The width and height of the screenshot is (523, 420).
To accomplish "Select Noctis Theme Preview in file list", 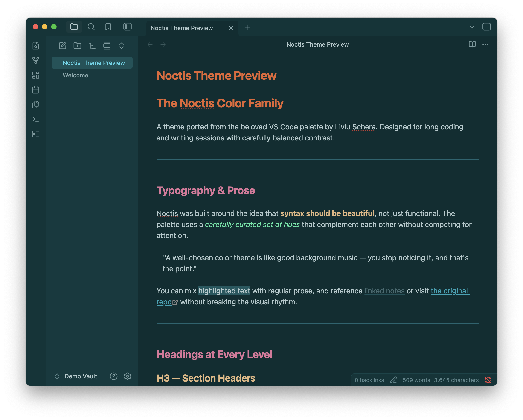I will pos(92,63).
